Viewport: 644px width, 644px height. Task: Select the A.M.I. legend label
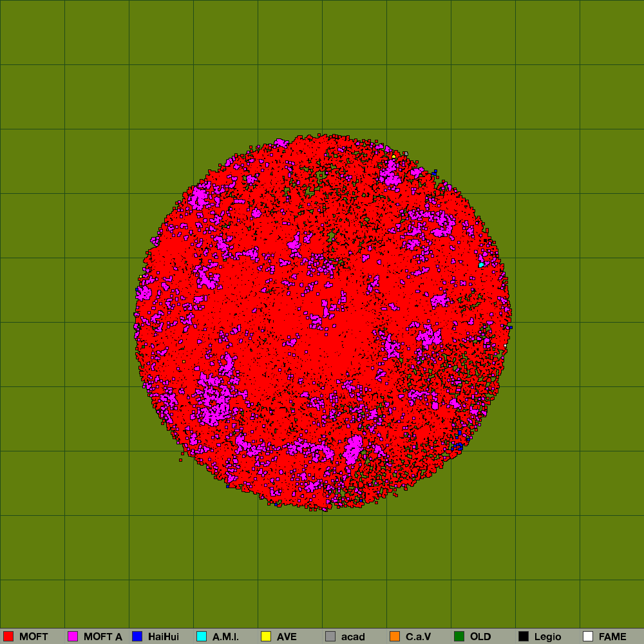225,637
